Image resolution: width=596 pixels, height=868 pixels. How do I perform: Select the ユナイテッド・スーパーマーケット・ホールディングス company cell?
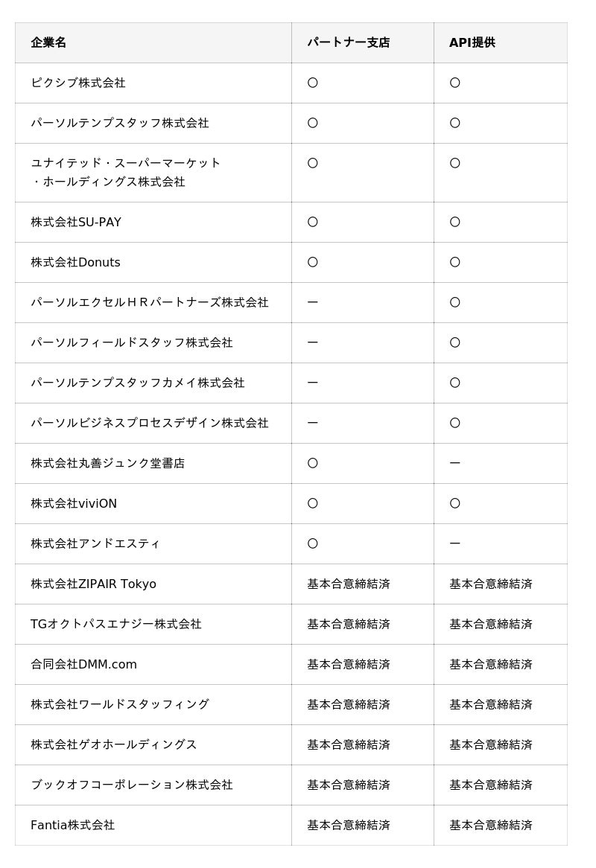click(x=125, y=172)
